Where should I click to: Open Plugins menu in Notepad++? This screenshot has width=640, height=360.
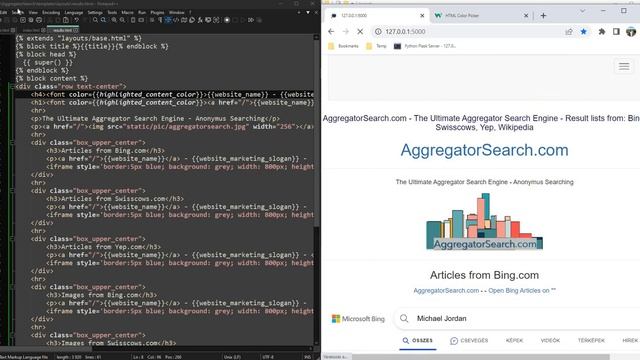coord(158,12)
